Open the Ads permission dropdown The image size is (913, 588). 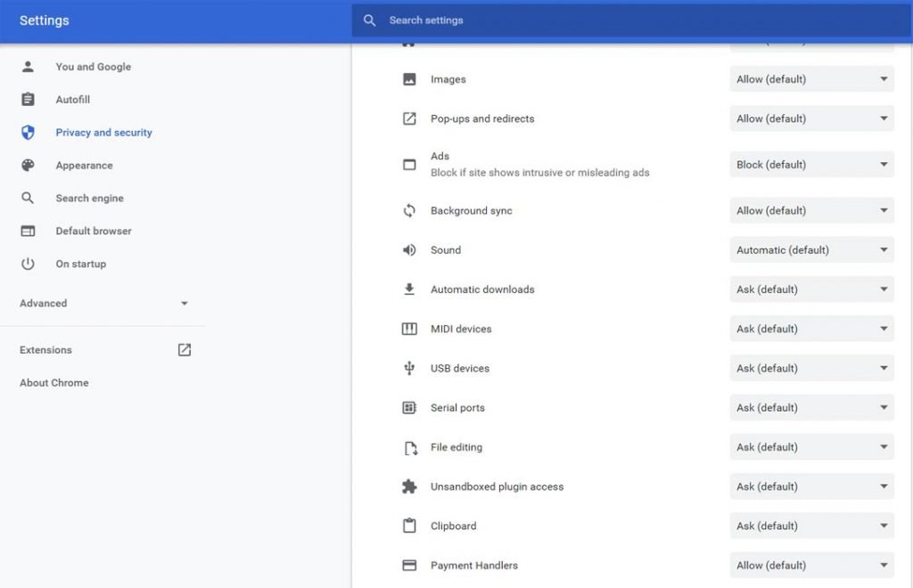[811, 165]
